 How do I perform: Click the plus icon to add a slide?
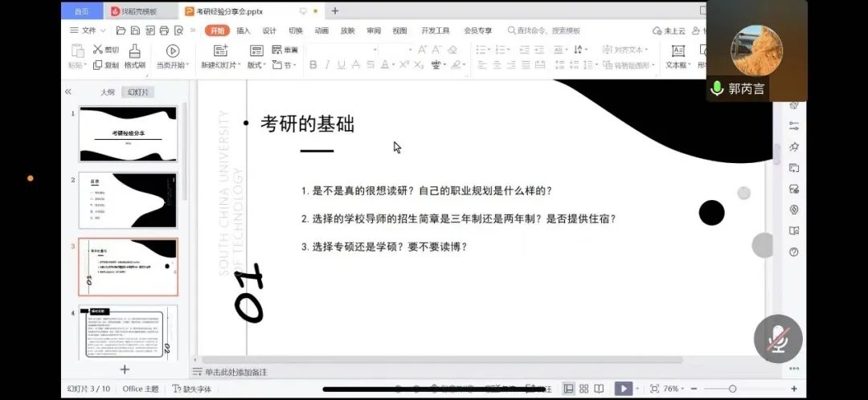(125, 369)
